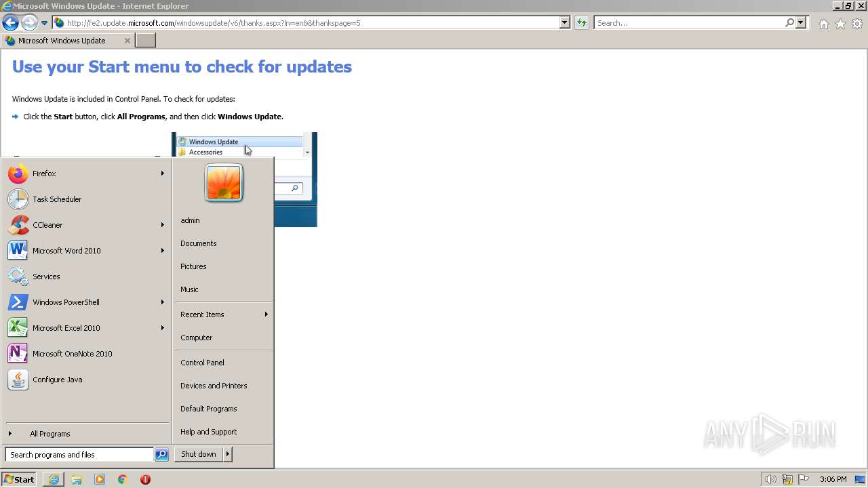Go back in Internet Explorer

click(10, 22)
